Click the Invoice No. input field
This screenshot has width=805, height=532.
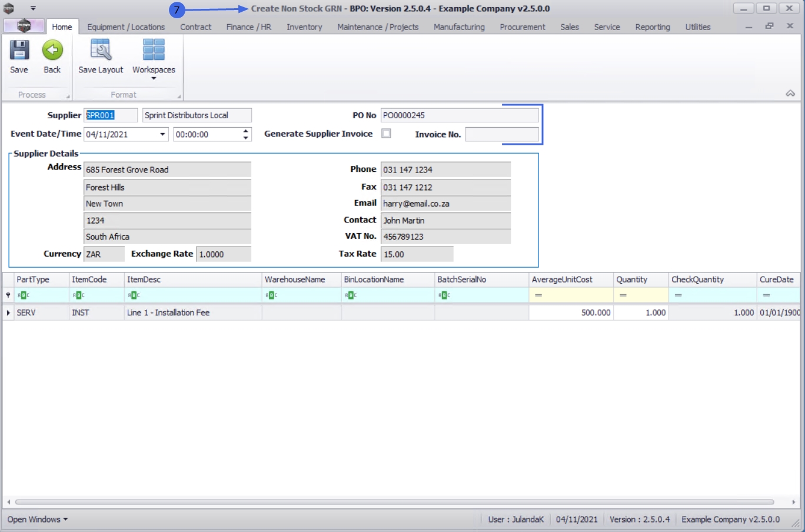tap(502, 134)
